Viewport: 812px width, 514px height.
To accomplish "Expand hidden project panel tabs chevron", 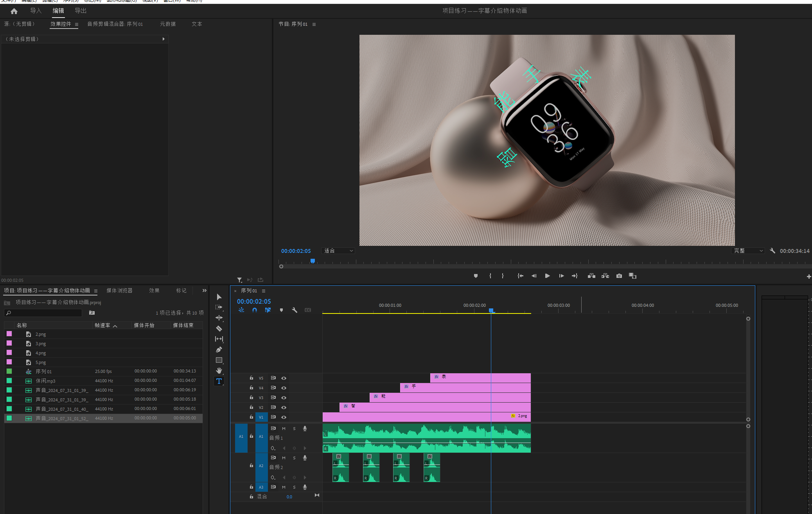I will click(x=204, y=290).
